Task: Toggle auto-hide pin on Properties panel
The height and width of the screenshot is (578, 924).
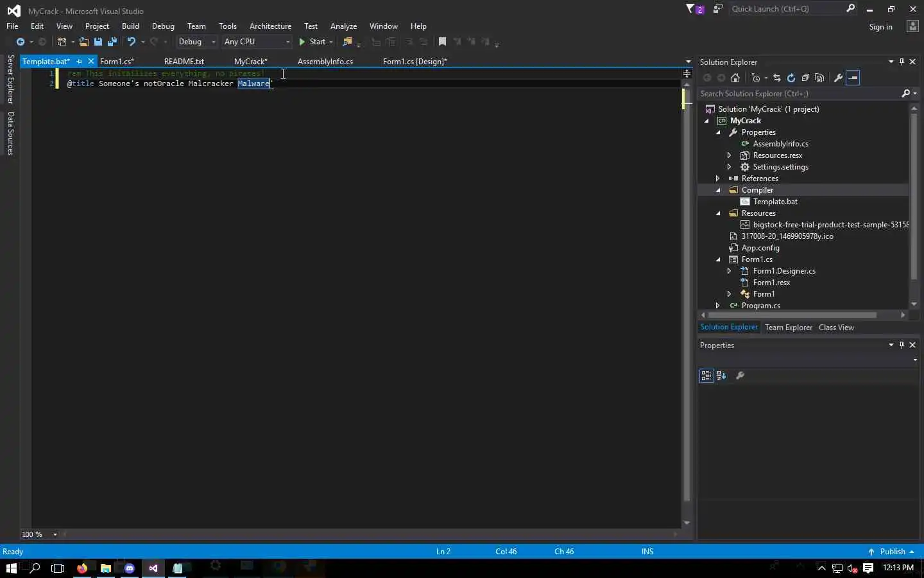Action: click(x=902, y=345)
